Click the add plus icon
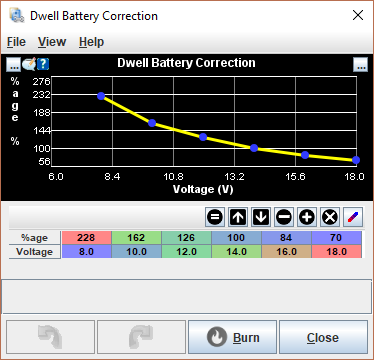 [x=307, y=217]
